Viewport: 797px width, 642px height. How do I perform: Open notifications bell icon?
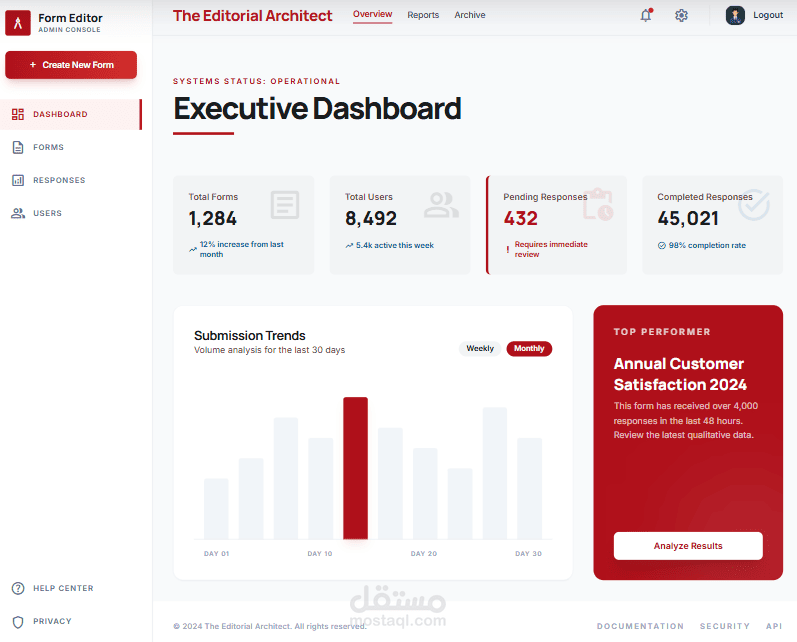click(646, 15)
